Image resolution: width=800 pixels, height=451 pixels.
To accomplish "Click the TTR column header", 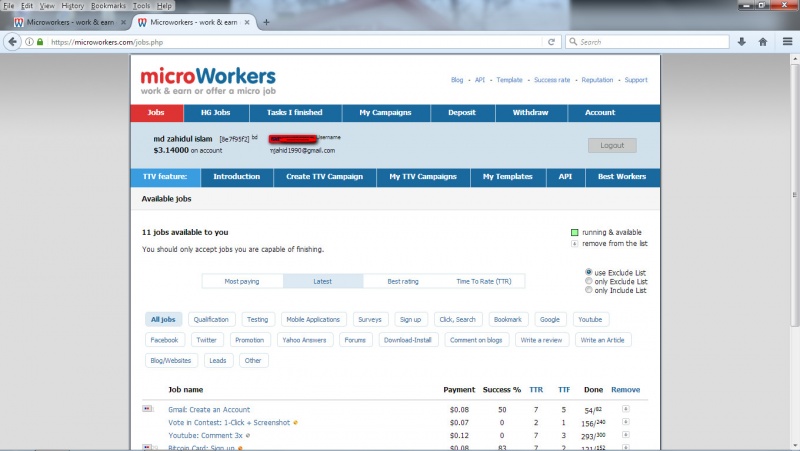I will 536,390.
